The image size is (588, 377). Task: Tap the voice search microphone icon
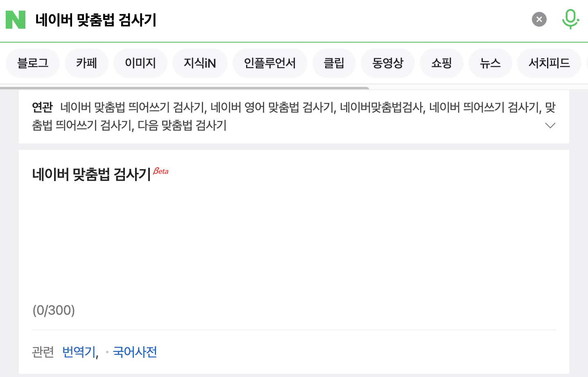pos(570,19)
